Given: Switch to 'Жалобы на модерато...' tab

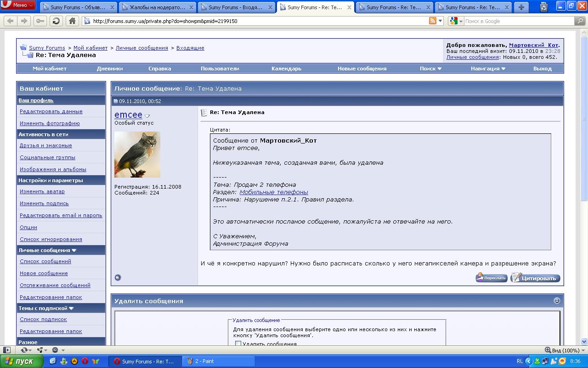Looking at the screenshot, I should click(157, 7).
